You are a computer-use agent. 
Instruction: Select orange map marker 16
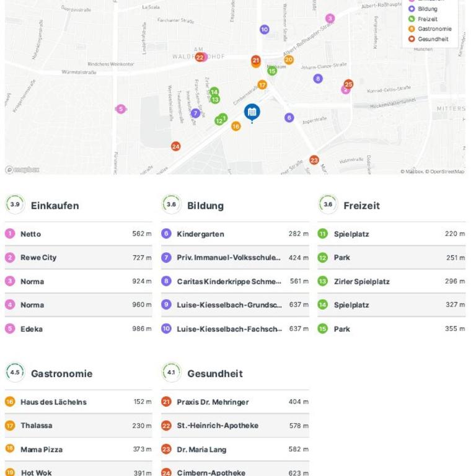(236, 126)
